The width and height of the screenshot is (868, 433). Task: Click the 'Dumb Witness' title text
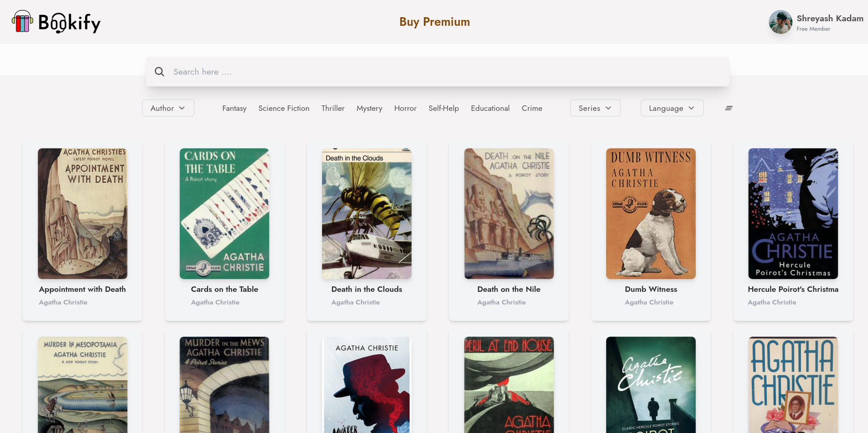tap(651, 289)
